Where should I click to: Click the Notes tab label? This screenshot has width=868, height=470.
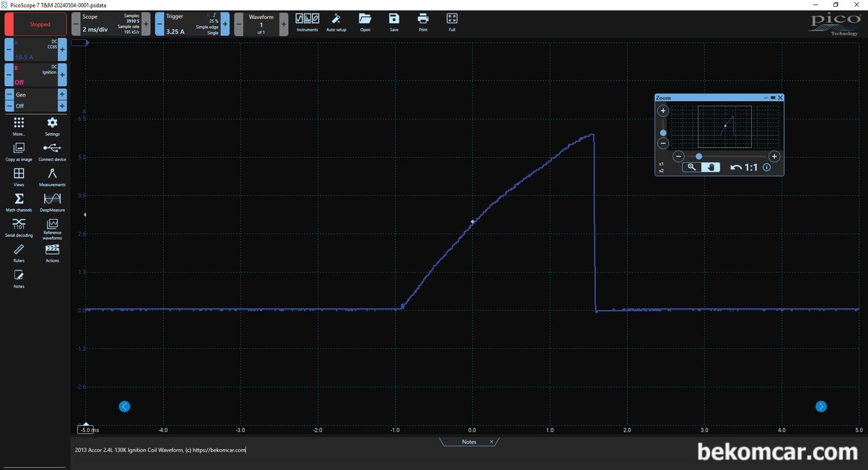coord(469,442)
